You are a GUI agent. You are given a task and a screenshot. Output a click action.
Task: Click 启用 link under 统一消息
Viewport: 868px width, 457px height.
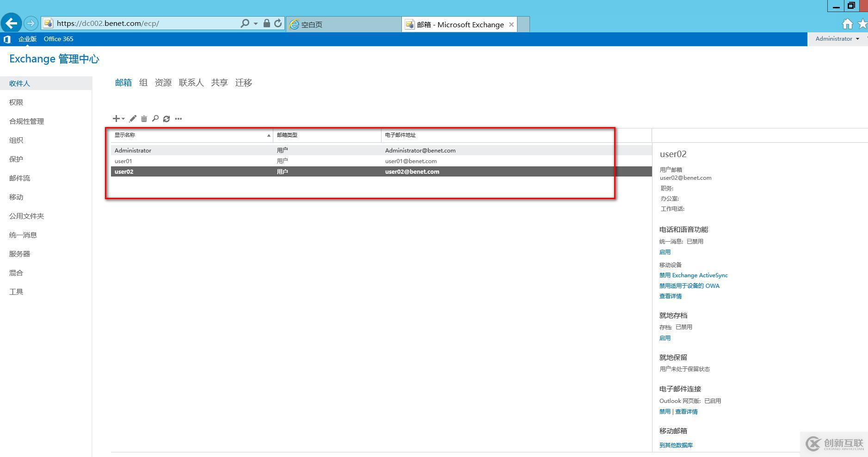[665, 252]
